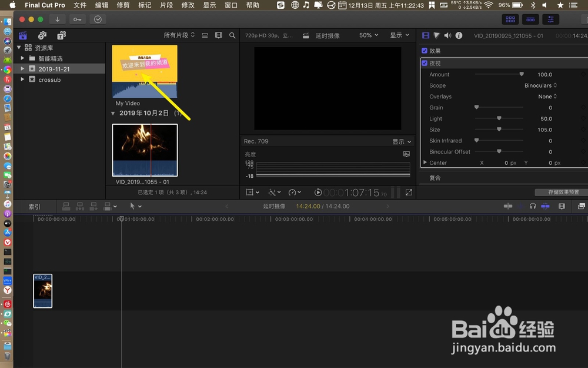The width and height of the screenshot is (588, 368).
Task: Click the Final Cut Pro menu
Action: pos(45,5)
